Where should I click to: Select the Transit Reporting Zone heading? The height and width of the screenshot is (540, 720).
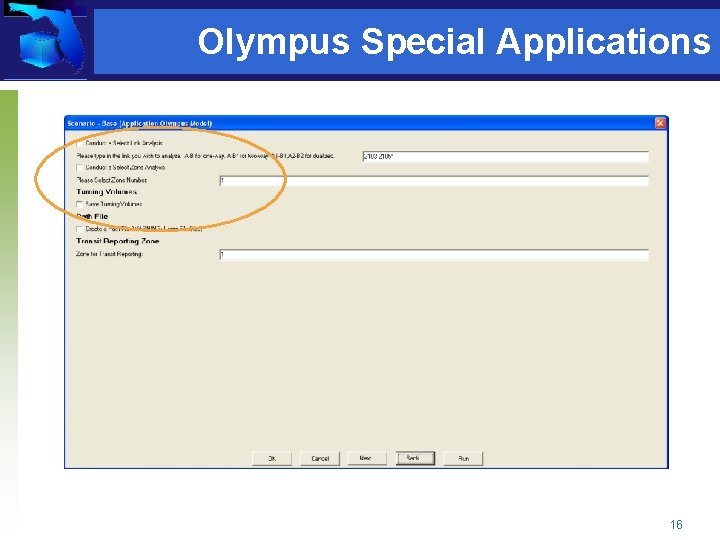click(118, 241)
